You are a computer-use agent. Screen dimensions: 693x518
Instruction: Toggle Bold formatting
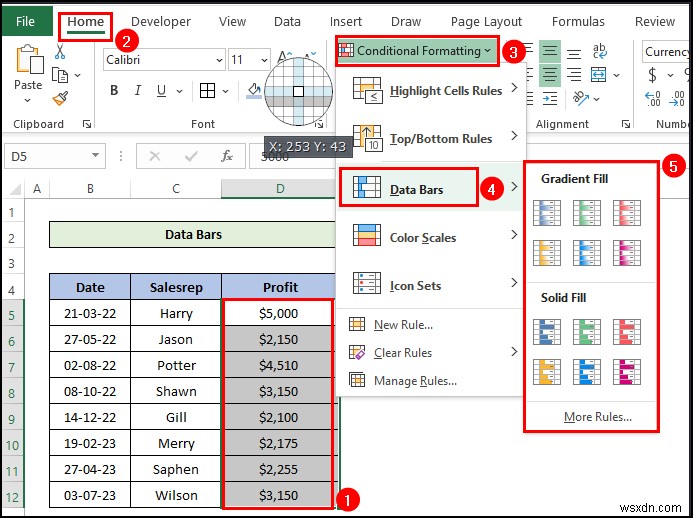coord(114,91)
